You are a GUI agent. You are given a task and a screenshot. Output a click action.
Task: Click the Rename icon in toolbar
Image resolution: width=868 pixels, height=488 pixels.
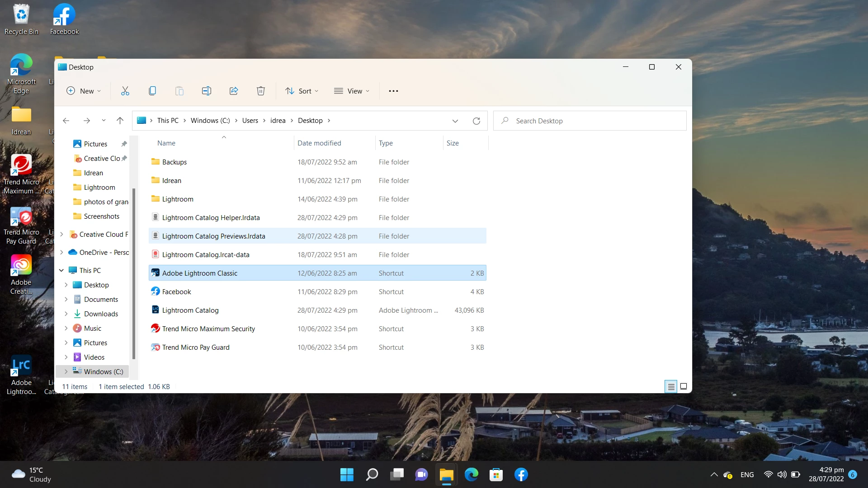(207, 91)
